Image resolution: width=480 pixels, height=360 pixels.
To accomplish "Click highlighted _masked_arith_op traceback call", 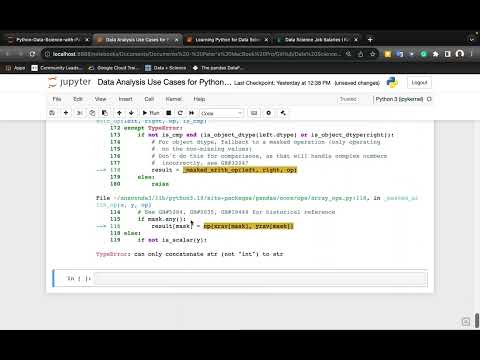I will click(240, 170).
